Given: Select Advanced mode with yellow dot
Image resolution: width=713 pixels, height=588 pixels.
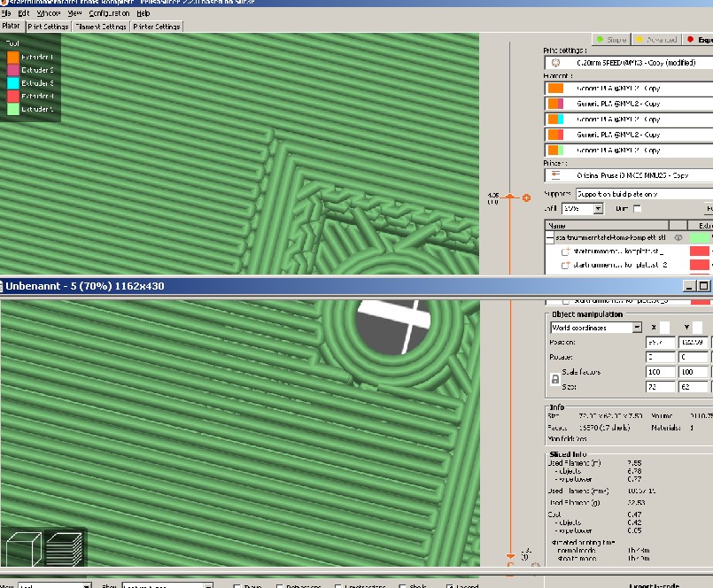Looking at the screenshot, I should tap(656, 40).
